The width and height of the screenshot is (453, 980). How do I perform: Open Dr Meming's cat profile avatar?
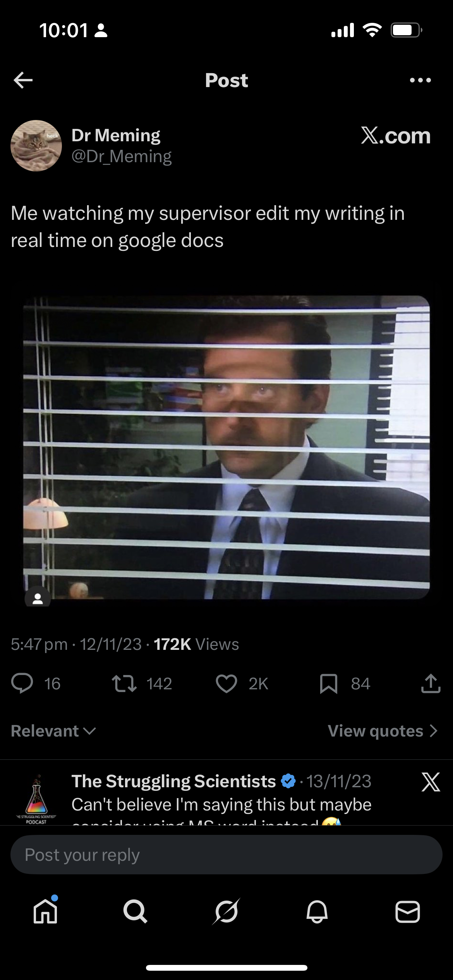[36, 146]
